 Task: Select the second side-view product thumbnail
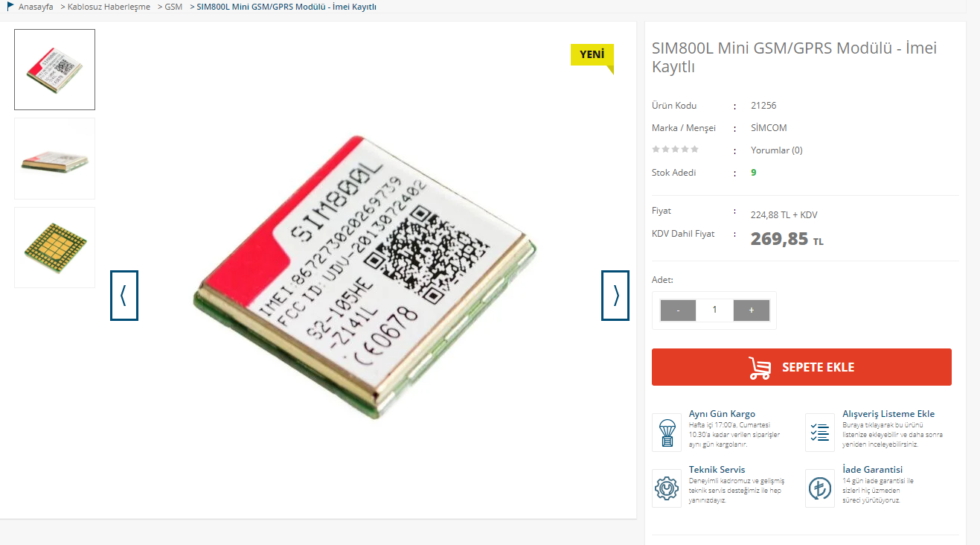55,159
